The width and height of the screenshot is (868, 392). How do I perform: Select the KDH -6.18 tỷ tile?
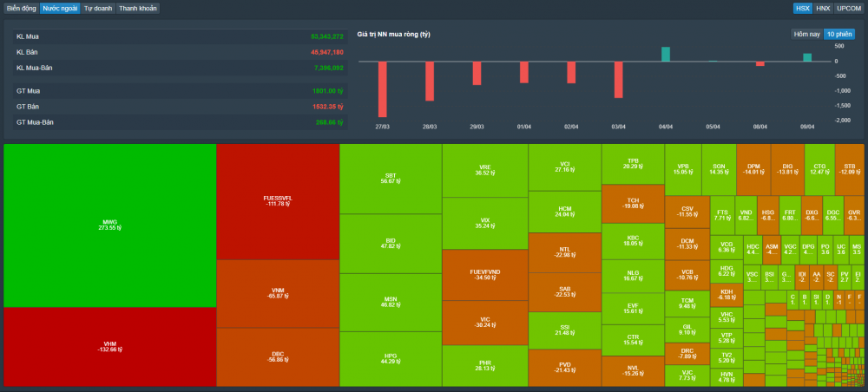727,294
